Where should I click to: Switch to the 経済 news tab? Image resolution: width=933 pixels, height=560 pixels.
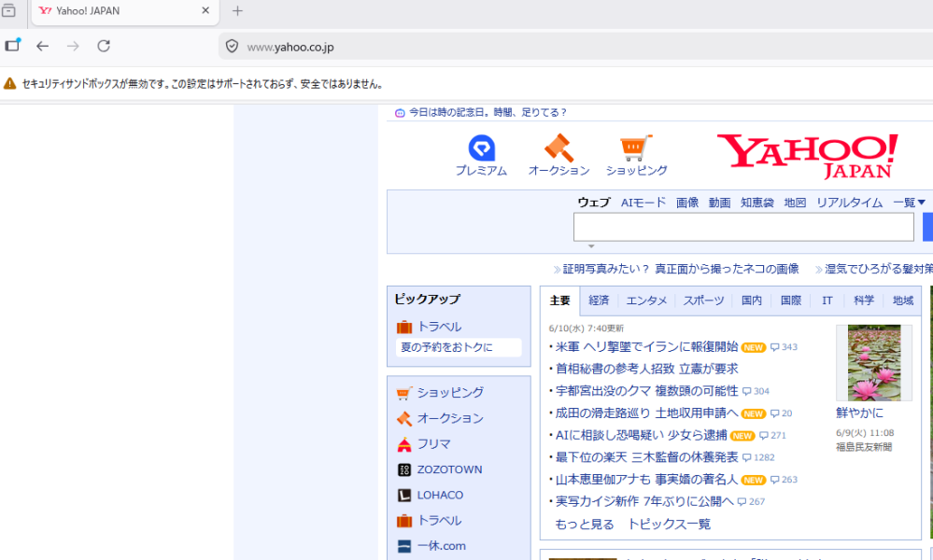point(599,301)
